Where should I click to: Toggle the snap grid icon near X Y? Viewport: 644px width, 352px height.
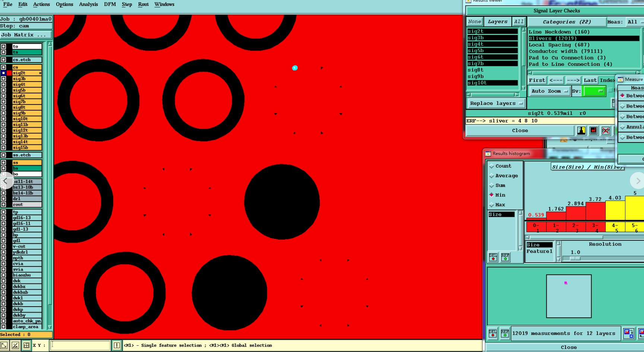pos(26,345)
